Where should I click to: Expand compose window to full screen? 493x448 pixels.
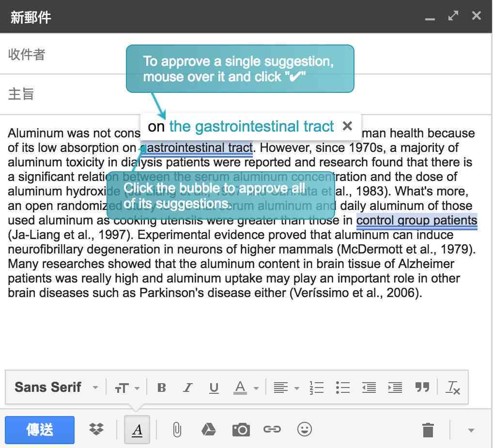[x=453, y=15]
